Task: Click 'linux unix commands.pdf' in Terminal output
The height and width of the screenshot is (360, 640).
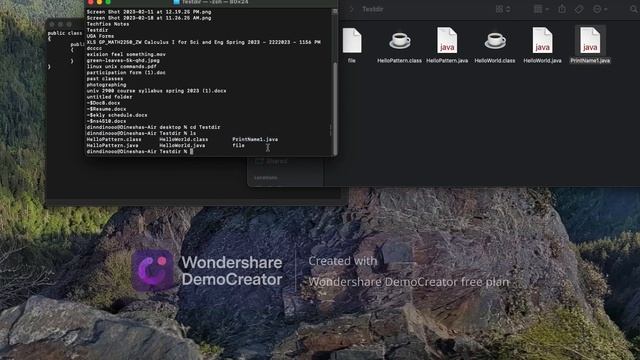Action: pyautogui.click(x=122, y=67)
